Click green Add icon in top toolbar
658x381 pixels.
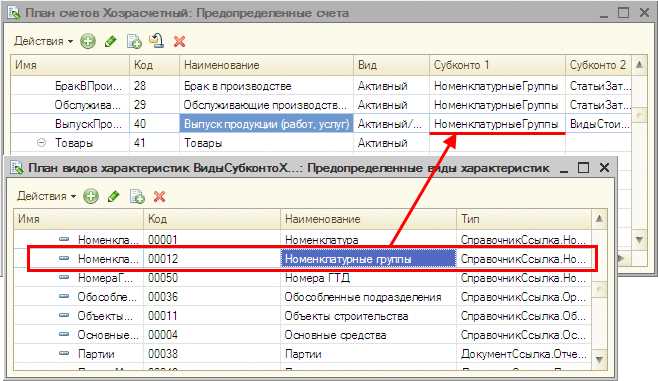[88, 41]
